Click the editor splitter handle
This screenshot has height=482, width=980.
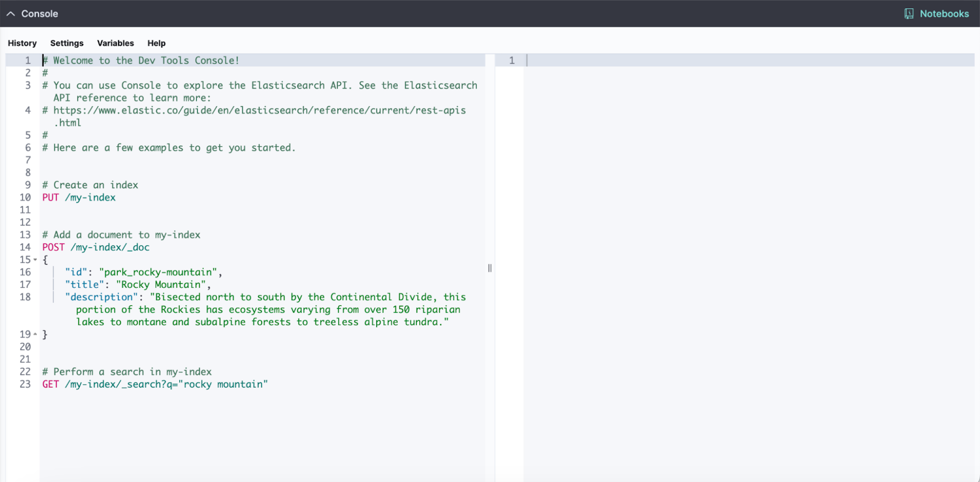pos(490,268)
